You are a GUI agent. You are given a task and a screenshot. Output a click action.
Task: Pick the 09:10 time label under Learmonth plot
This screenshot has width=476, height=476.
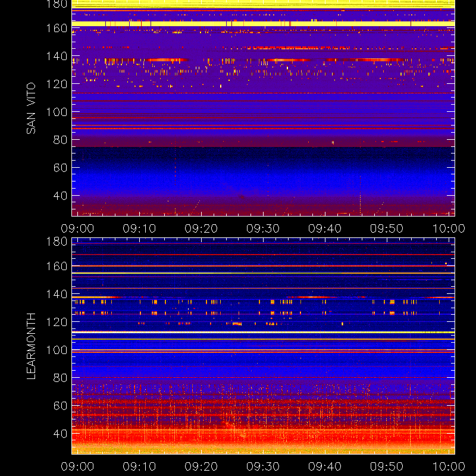coord(139,466)
